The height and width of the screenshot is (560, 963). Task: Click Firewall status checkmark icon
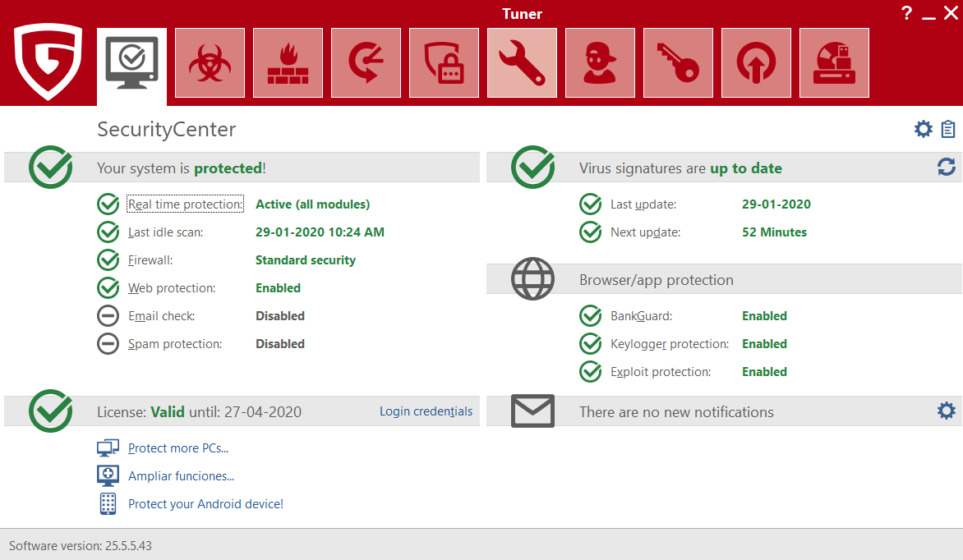pos(108,259)
